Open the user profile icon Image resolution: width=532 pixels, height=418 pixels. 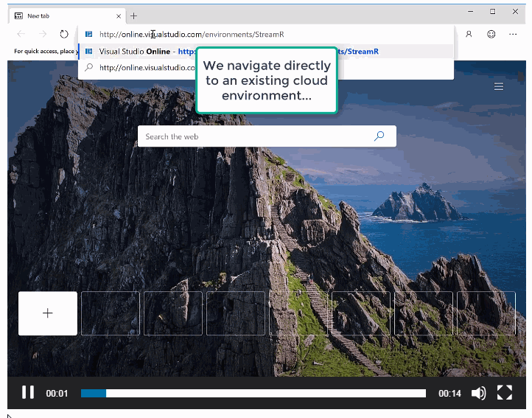coord(469,34)
